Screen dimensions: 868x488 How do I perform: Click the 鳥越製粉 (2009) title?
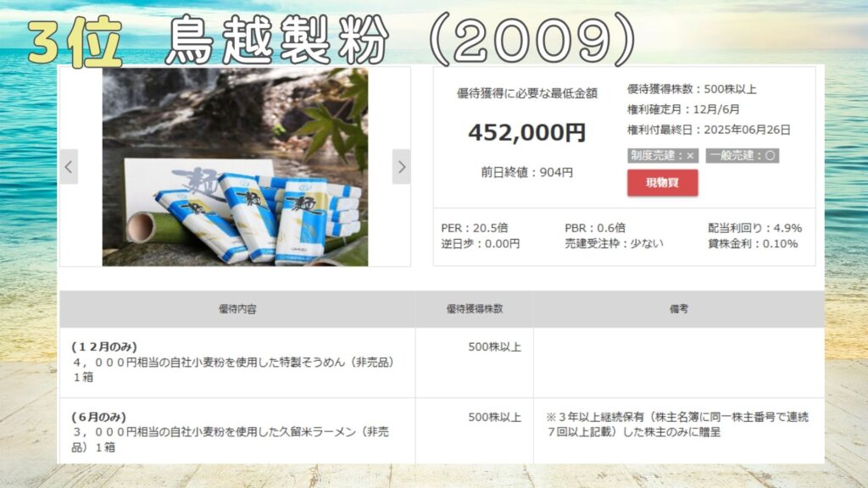tap(400, 39)
